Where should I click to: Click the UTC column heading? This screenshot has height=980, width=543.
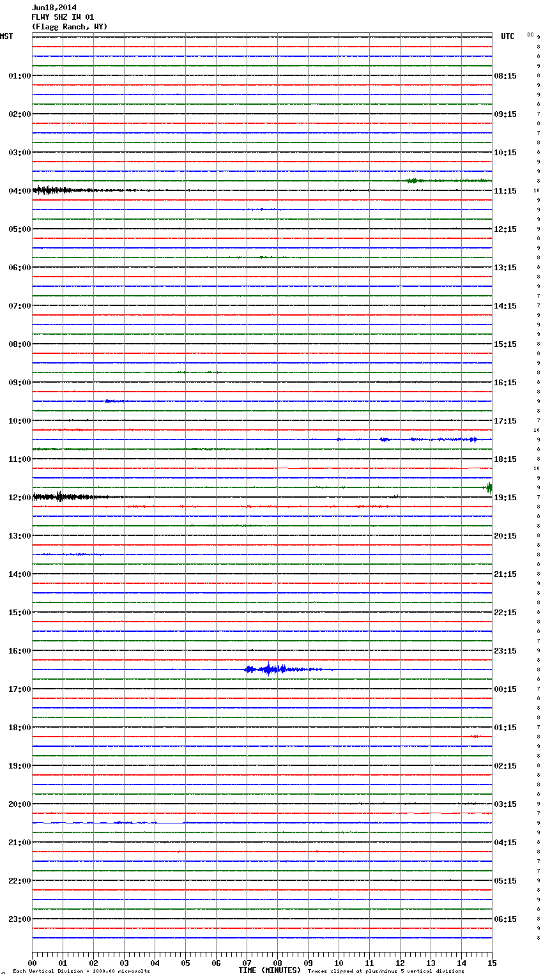[x=508, y=36]
